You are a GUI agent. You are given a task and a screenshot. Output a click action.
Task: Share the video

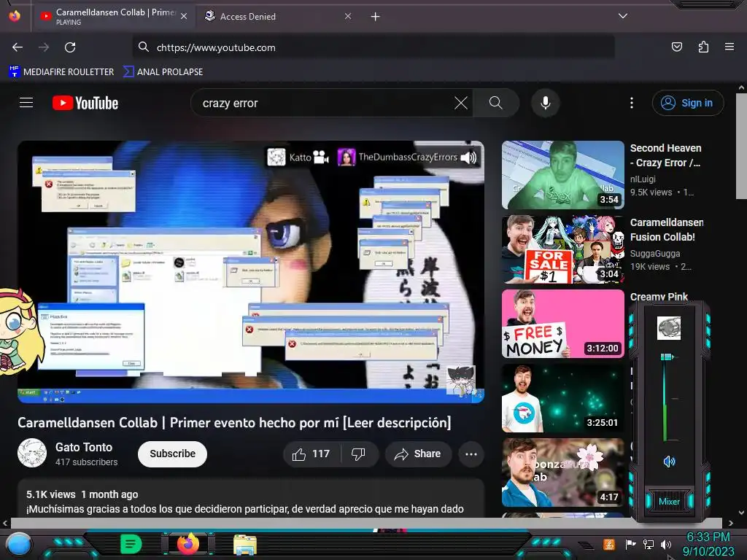tap(418, 454)
